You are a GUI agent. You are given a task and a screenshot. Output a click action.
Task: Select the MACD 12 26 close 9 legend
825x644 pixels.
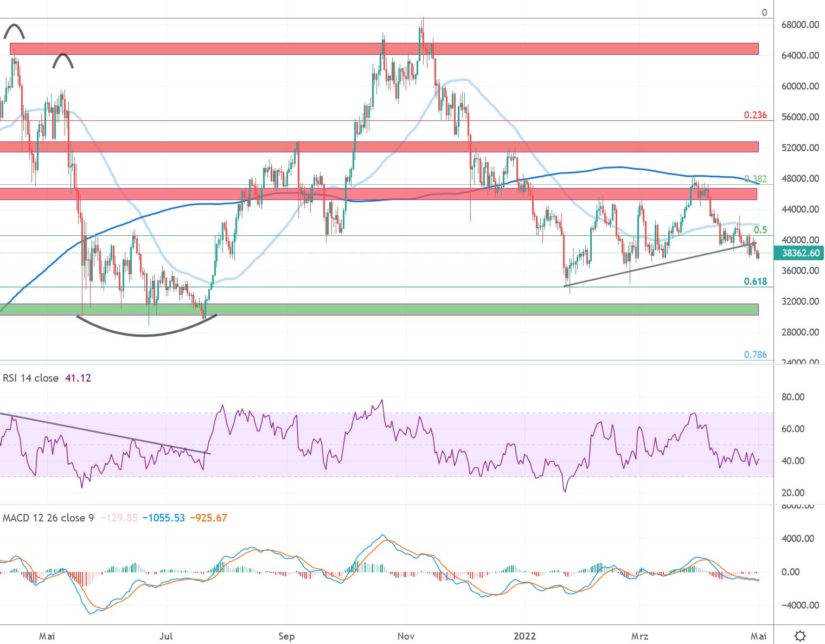pyautogui.click(x=48, y=518)
